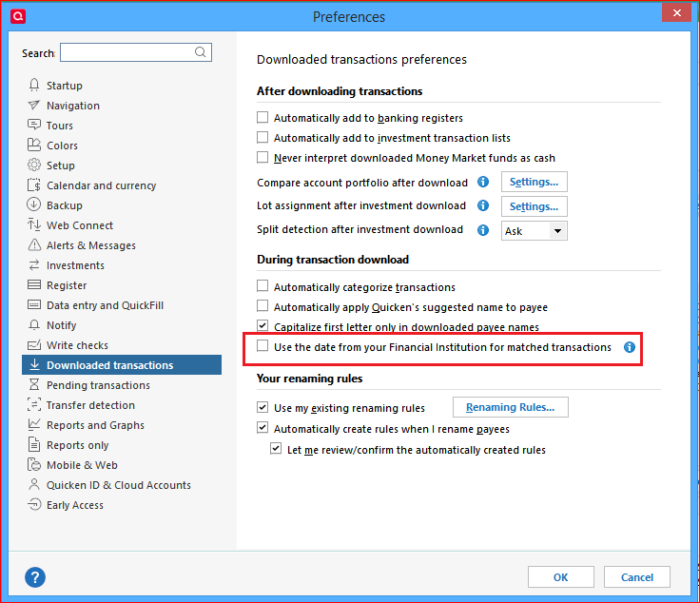The width and height of the screenshot is (700, 603).
Task: Check Automatically apply Quicken's suggested name
Action: [x=262, y=305]
